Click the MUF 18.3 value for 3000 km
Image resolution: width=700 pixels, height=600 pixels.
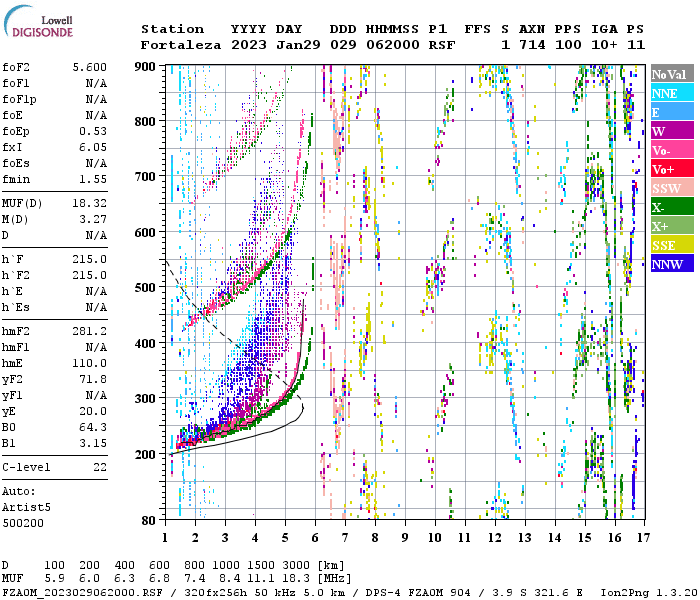296,579
